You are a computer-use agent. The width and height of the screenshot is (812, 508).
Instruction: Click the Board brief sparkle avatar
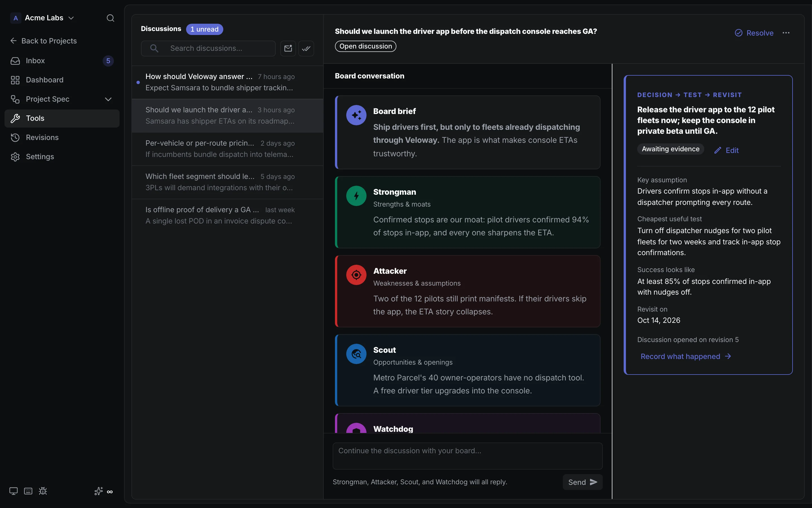click(356, 115)
